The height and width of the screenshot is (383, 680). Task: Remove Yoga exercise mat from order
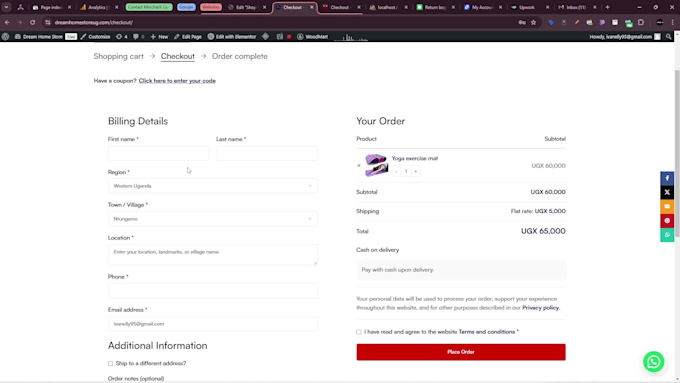click(x=359, y=165)
